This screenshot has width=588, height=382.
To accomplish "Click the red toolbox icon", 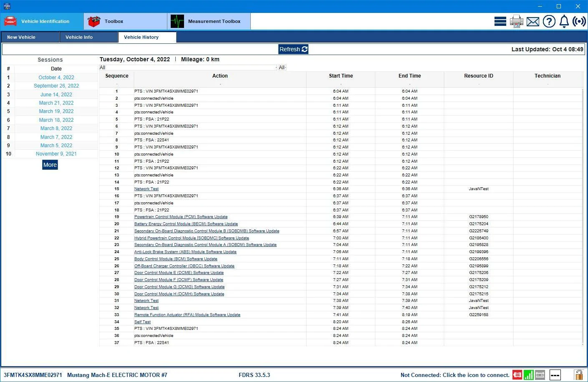I will point(94,21).
